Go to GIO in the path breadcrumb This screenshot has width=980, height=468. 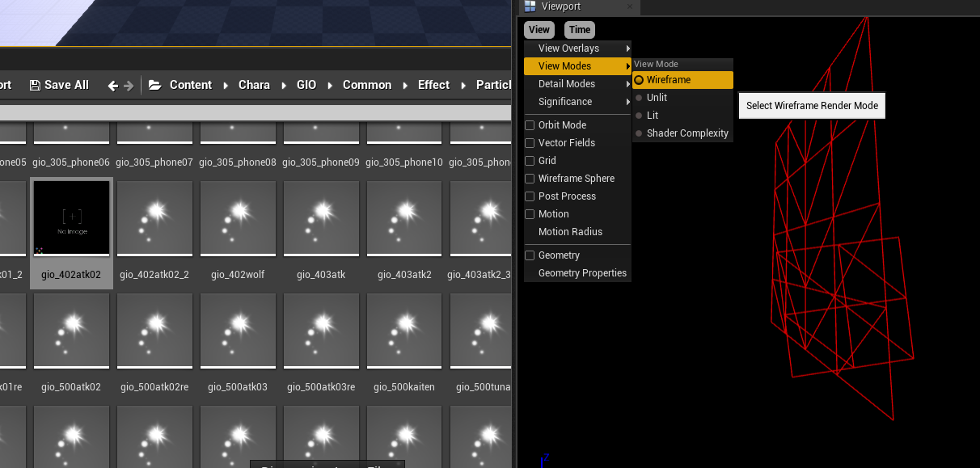click(306, 85)
